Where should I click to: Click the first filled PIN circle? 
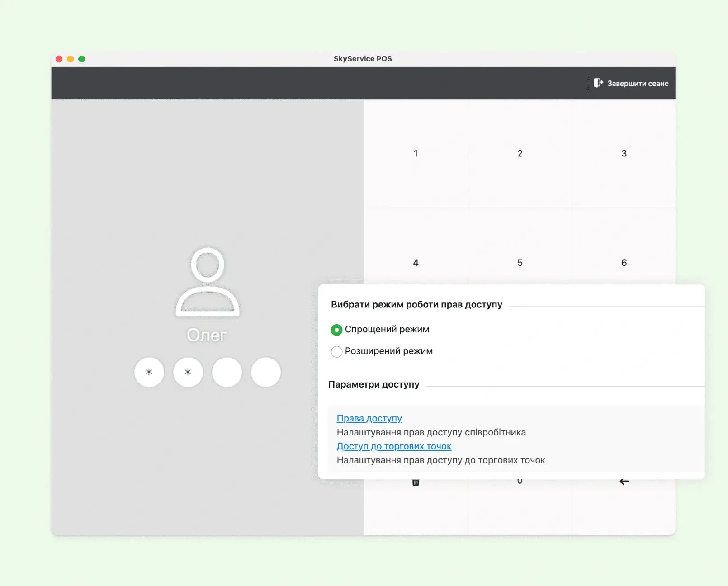149,372
